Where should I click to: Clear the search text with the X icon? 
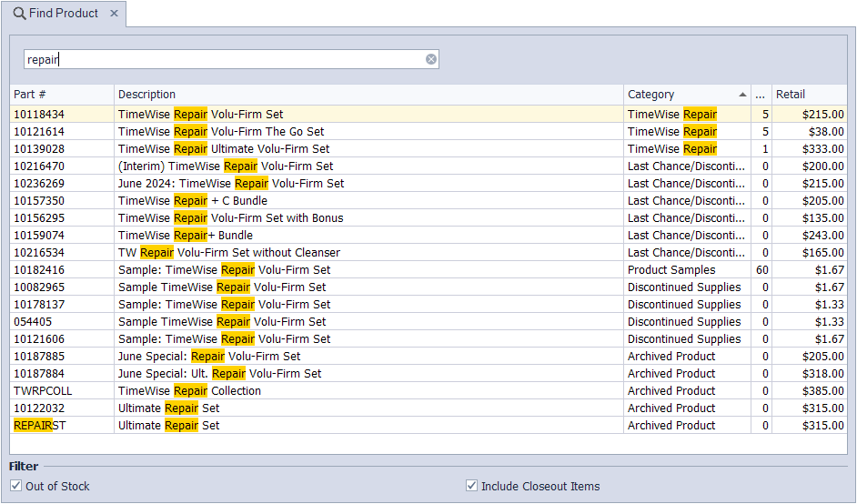pyautogui.click(x=431, y=59)
